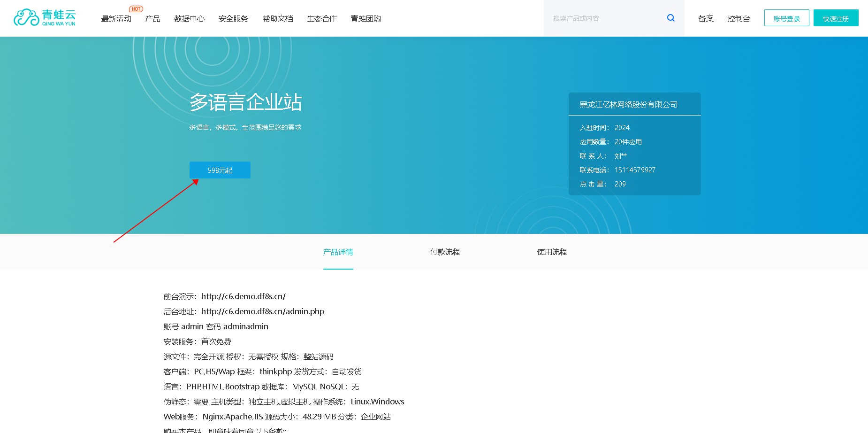Open the 生态合作 menu

click(322, 19)
